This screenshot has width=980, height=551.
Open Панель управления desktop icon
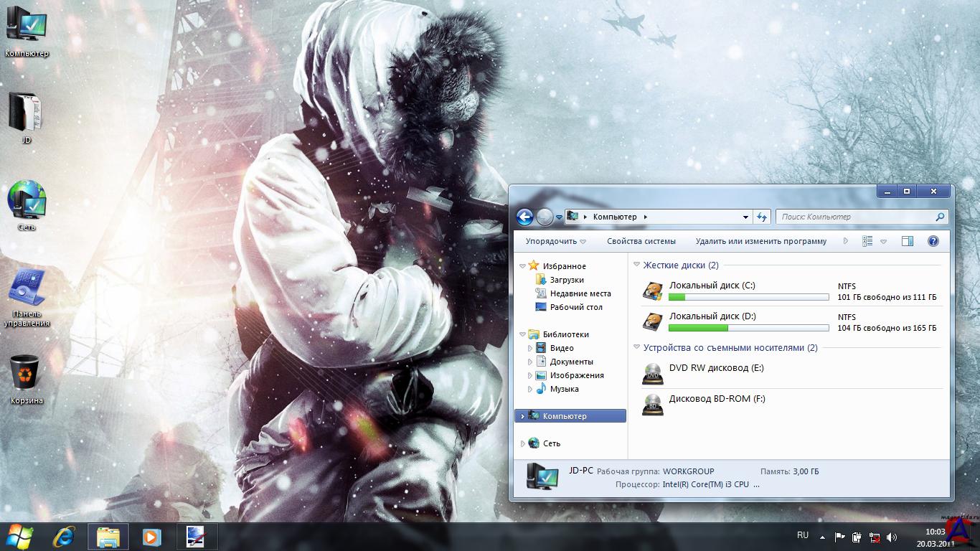[27, 293]
